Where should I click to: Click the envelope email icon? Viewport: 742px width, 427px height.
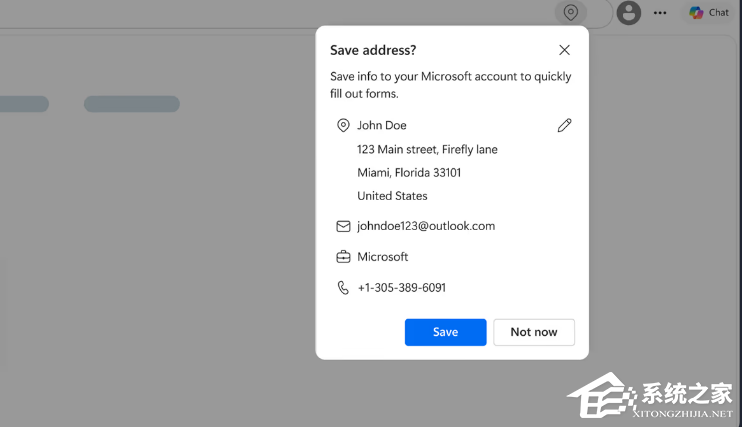pos(343,226)
